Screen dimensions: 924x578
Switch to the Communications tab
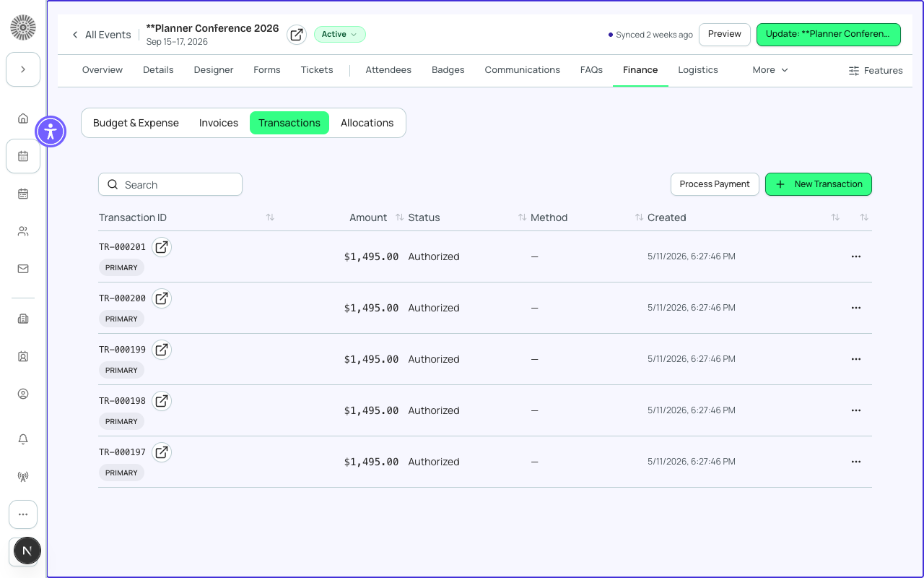click(523, 70)
